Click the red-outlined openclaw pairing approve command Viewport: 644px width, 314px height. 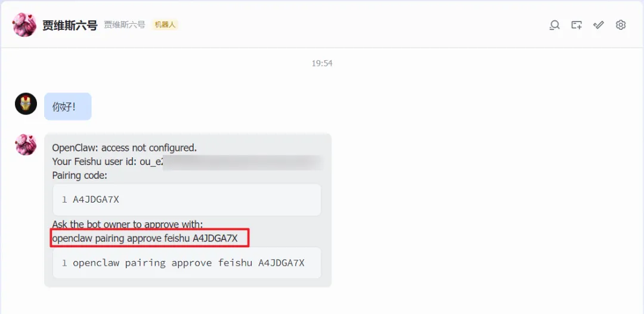145,238
